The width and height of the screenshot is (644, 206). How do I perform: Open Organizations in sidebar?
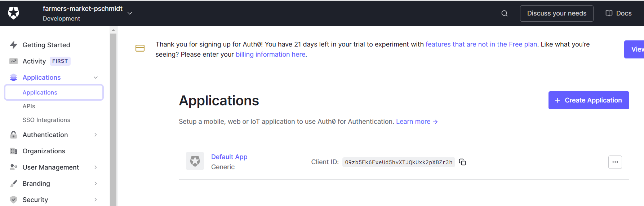tap(44, 151)
